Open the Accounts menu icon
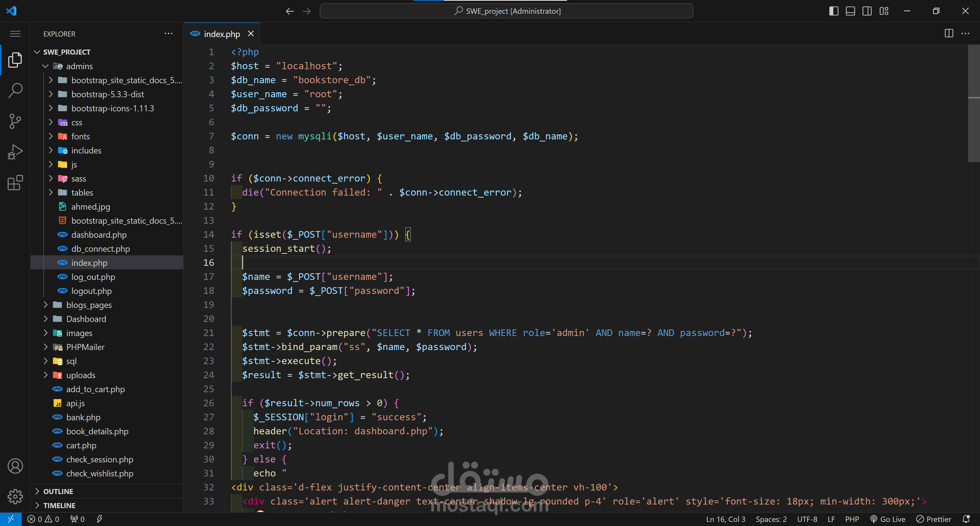This screenshot has width=980, height=526. (15, 466)
